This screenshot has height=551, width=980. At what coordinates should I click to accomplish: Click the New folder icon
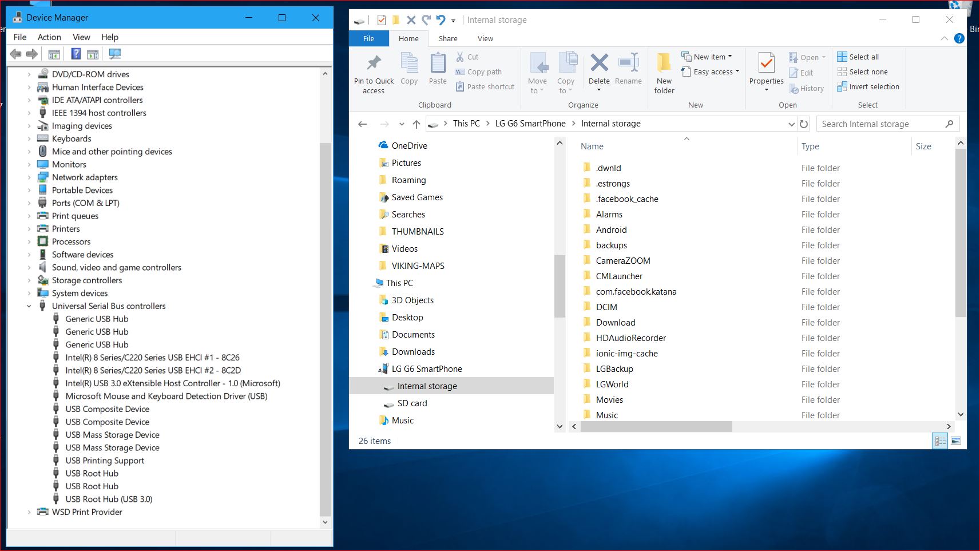[664, 62]
